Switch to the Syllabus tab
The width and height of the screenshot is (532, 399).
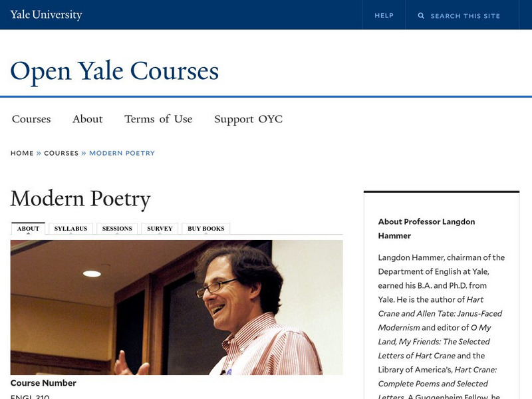(70, 229)
